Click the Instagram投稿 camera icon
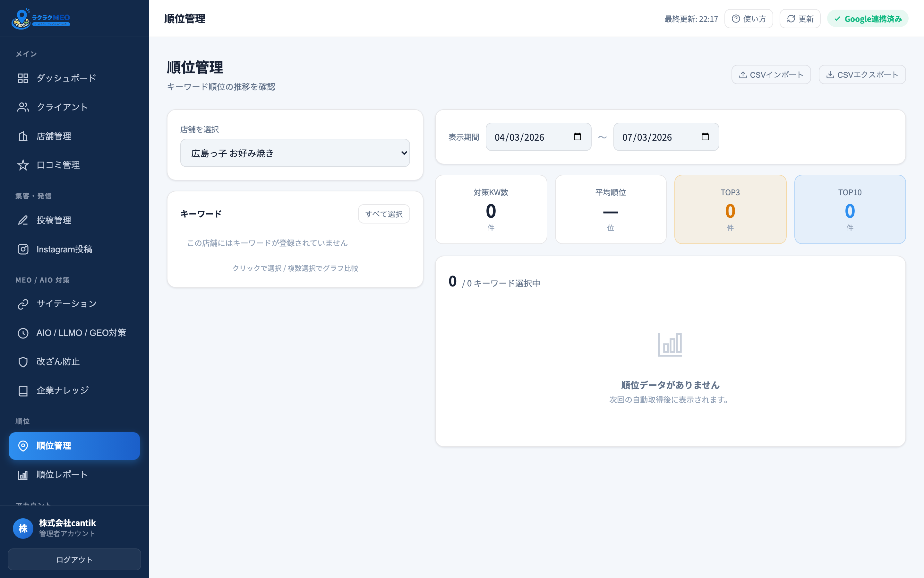The height and width of the screenshot is (578, 924). tap(23, 249)
